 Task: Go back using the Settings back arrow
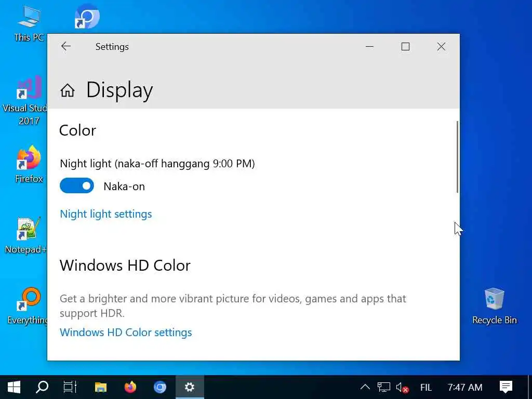pyautogui.click(x=66, y=46)
